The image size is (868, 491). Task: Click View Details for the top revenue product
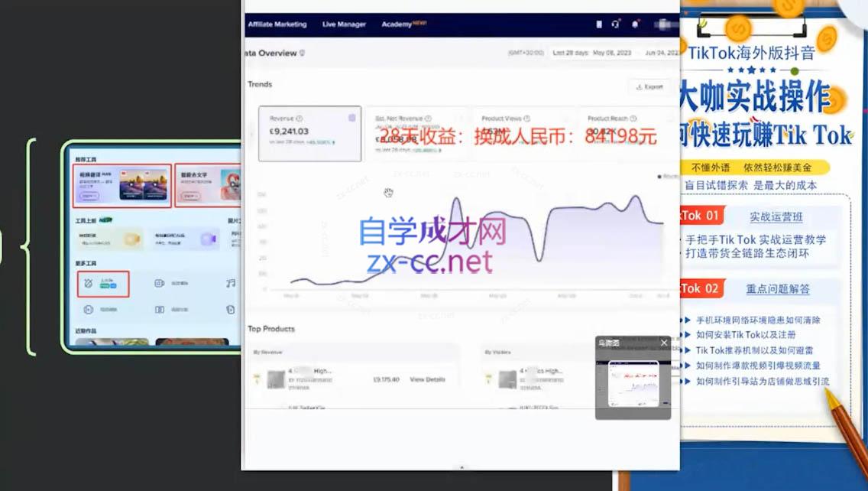click(427, 379)
